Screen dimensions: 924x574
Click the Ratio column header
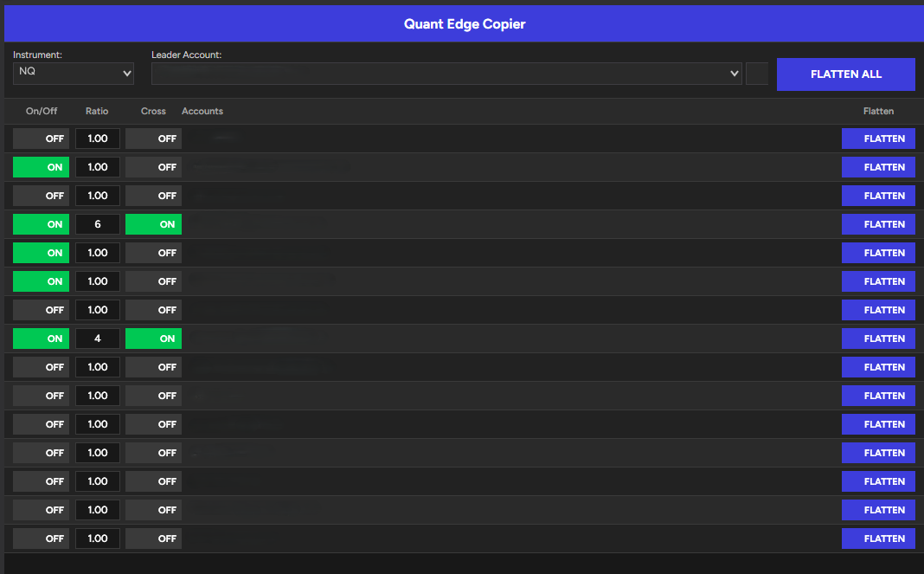click(97, 111)
